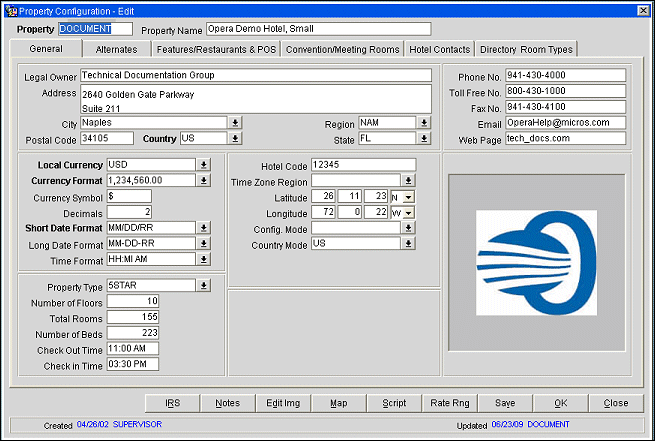Viewport: 655px width, 441px height.
Task: Click the Rate Rng button
Action: pyautogui.click(x=449, y=403)
